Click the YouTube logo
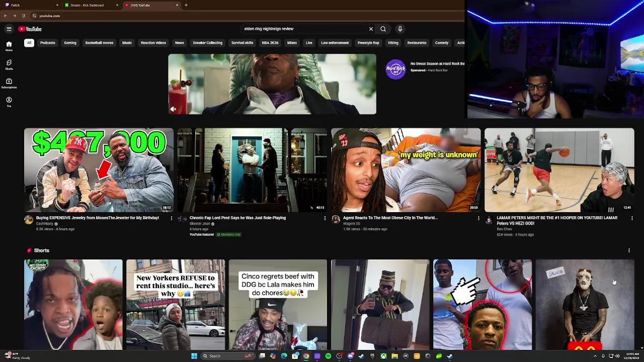 point(30,29)
